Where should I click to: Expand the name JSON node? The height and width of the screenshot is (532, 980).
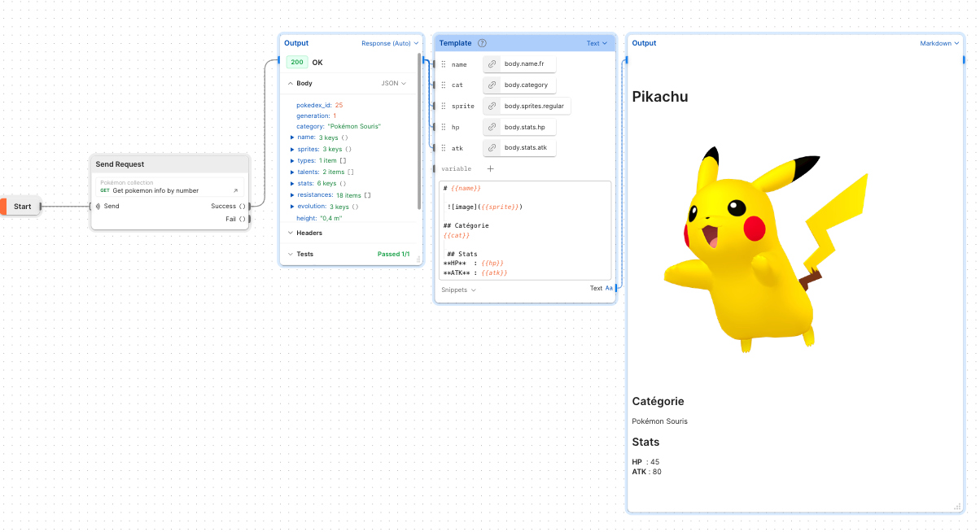(291, 137)
